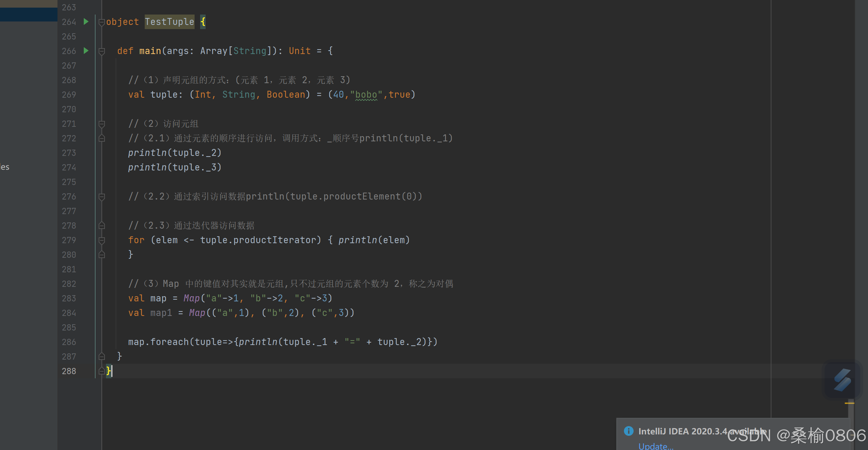The height and width of the screenshot is (450, 868).
Task: Click the highlighted TestTuple identifier
Action: coord(169,22)
